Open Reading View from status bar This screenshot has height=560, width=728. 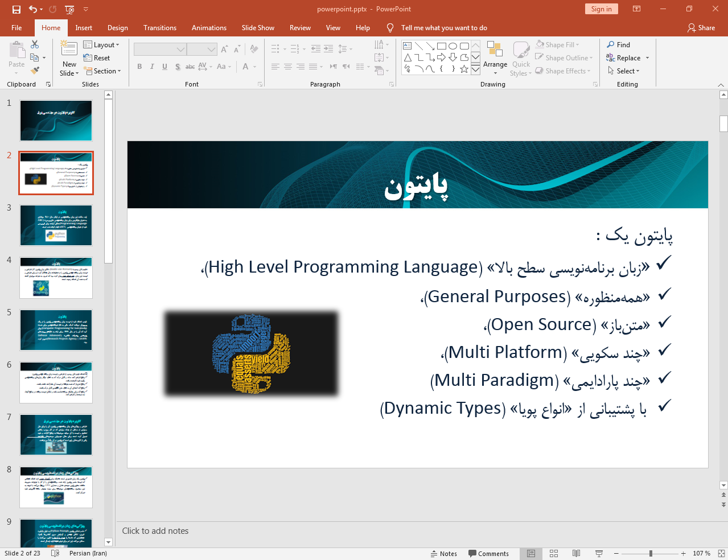576,553
